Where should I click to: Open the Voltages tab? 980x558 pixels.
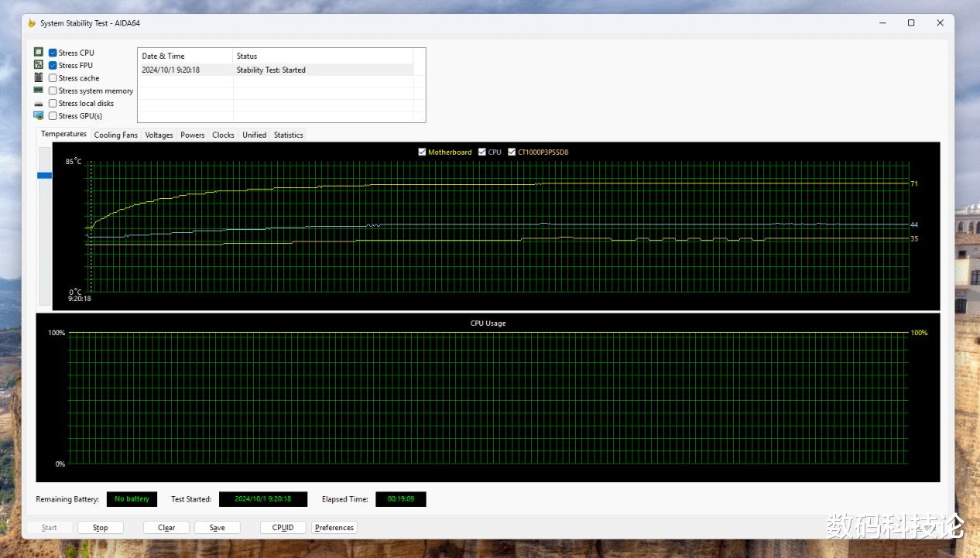click(x=159, y=135)
